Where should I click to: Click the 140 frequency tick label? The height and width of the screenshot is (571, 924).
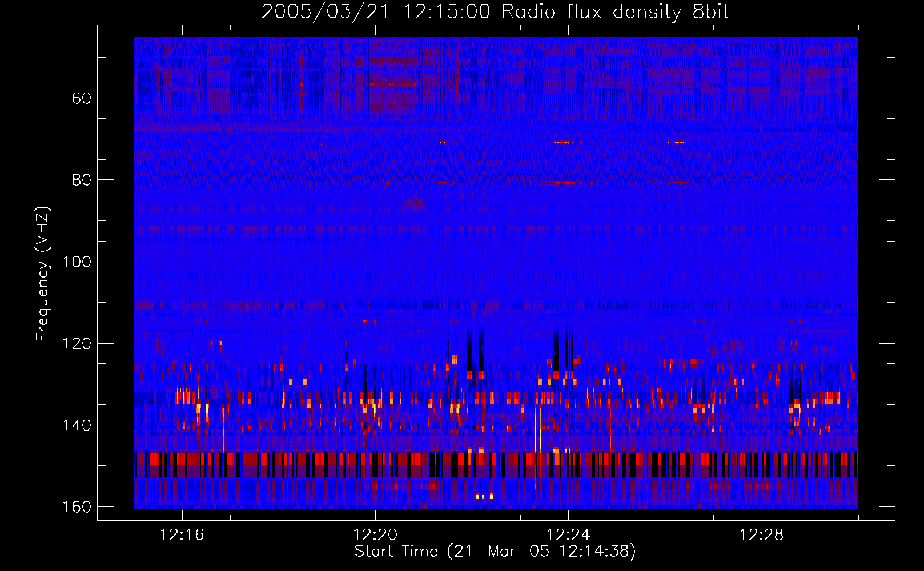click(77, 425)
